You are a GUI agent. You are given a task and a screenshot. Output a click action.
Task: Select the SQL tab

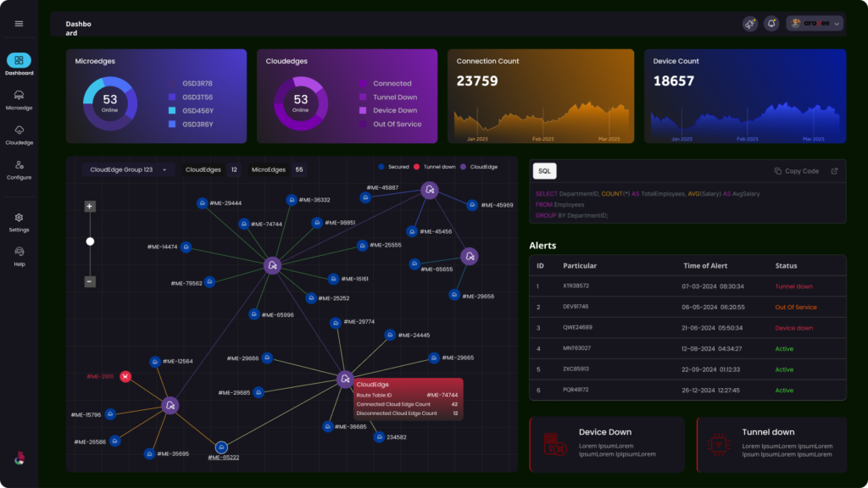coord(544,171)
